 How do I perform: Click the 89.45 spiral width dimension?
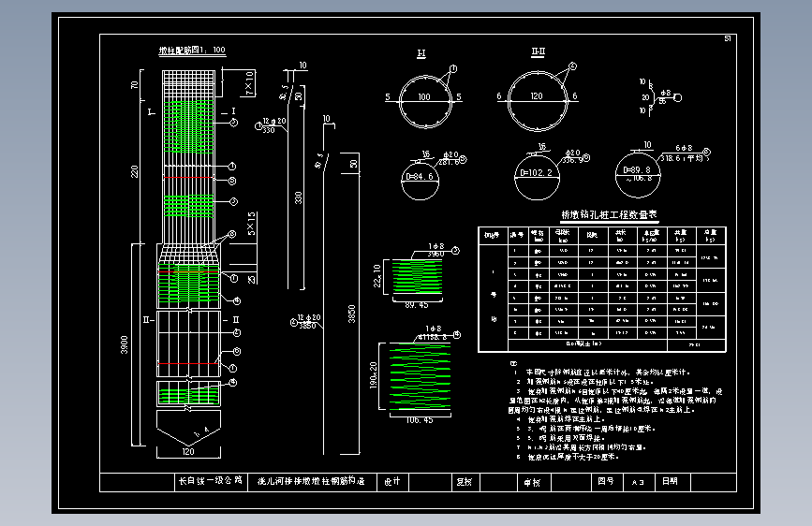[417, 305]
